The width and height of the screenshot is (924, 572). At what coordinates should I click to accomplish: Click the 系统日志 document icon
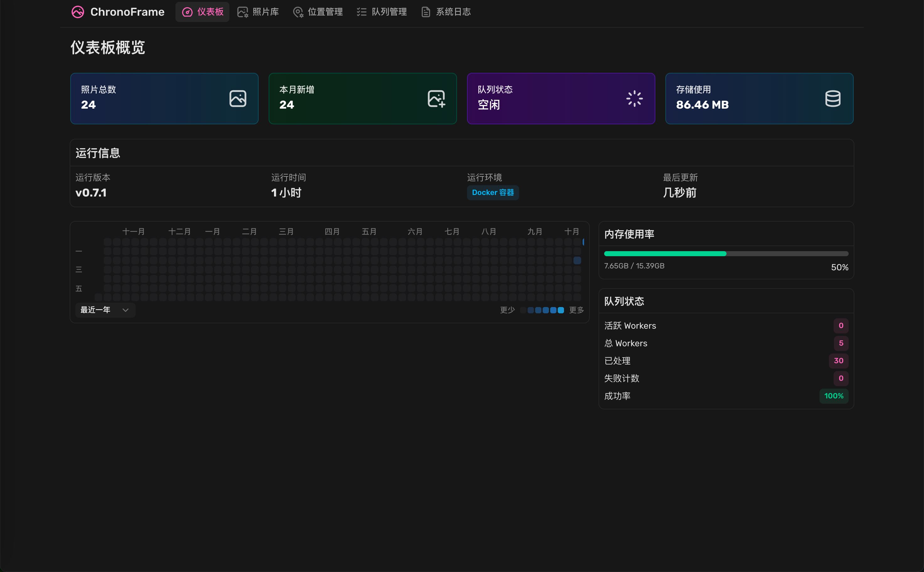426,12
